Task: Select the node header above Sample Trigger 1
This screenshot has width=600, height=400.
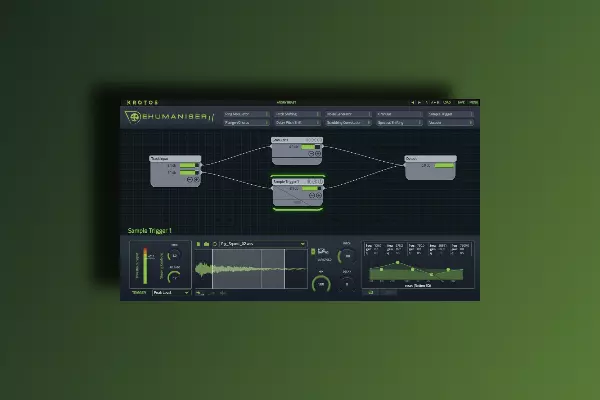Action: point(297,140)
